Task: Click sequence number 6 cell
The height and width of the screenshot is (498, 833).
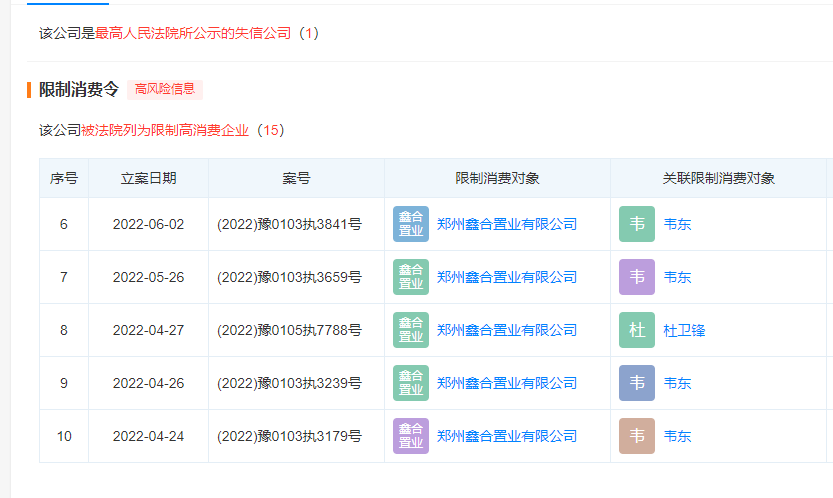Action: 64,224
